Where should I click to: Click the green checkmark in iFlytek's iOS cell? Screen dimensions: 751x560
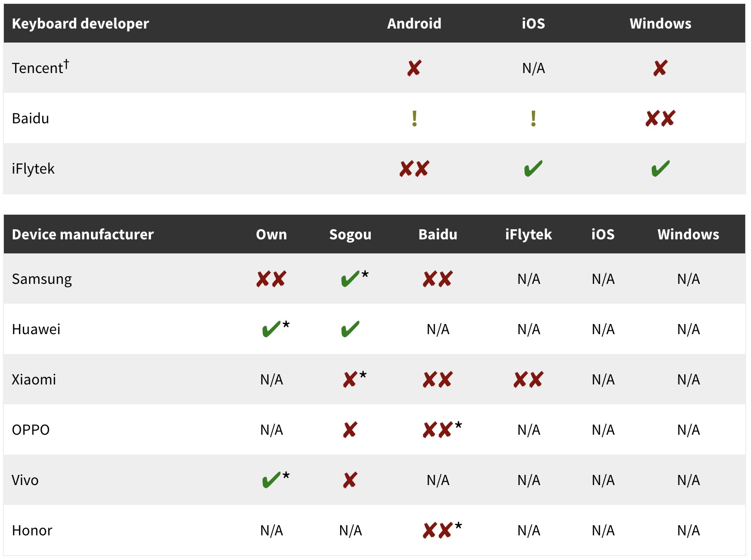click(533, 169)
